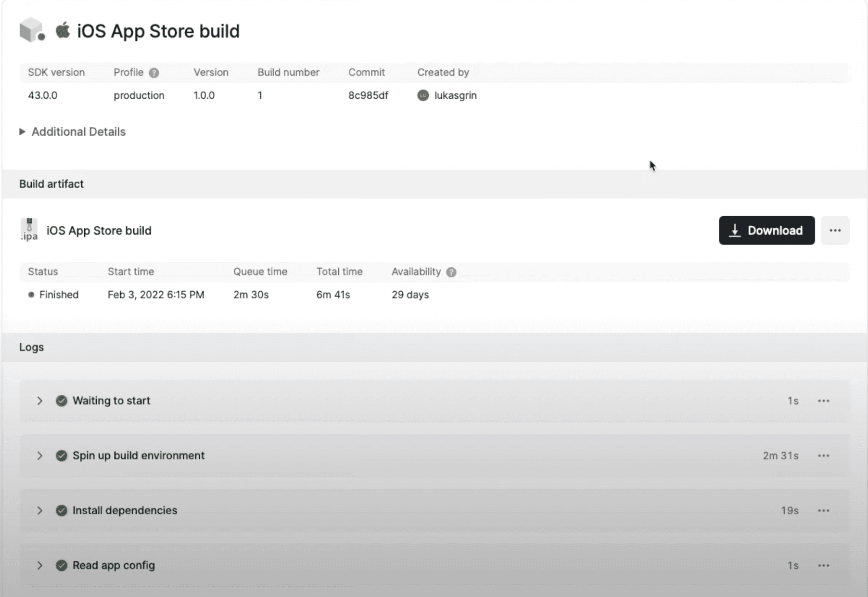Expand the Install dependencies log step
868x597 pixels.
40,511
